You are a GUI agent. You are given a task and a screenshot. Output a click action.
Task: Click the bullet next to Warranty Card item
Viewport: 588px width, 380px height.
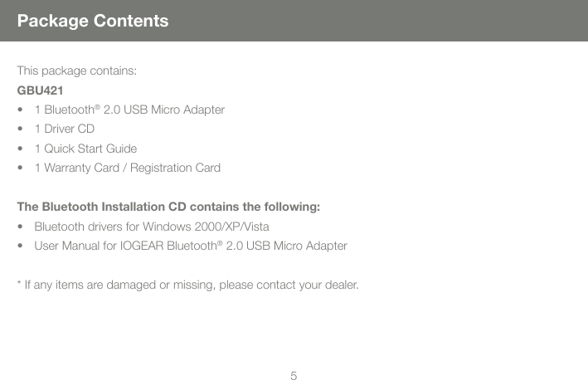(20, 169)
